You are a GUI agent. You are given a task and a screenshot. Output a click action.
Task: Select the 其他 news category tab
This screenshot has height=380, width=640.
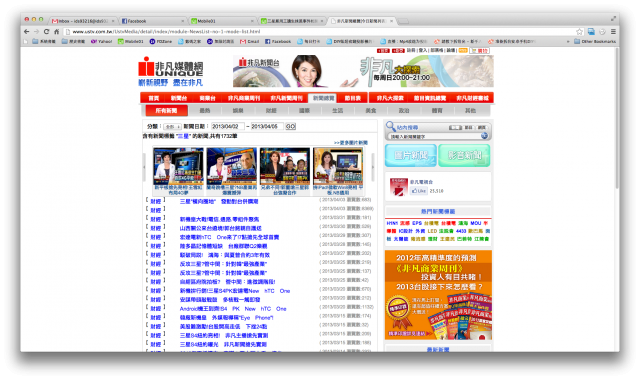470,111
